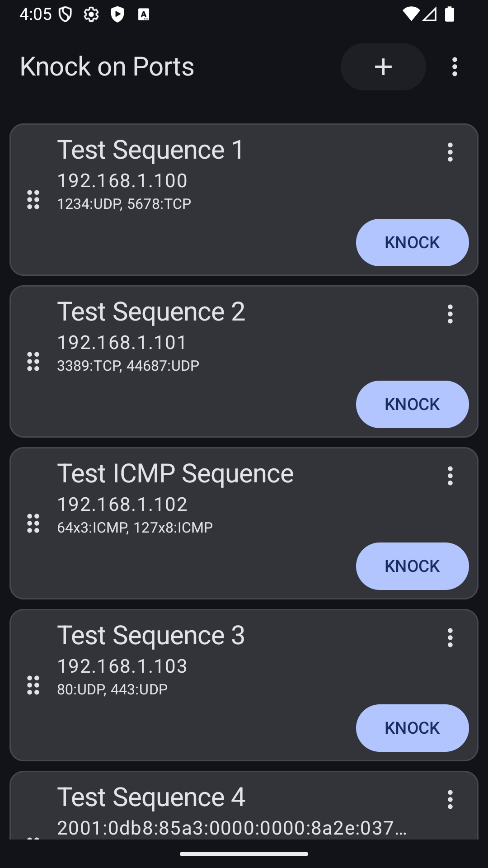Tap the add new sequence plus button
The height and width of the screenshot is (868, 488).
click(383, 67)
